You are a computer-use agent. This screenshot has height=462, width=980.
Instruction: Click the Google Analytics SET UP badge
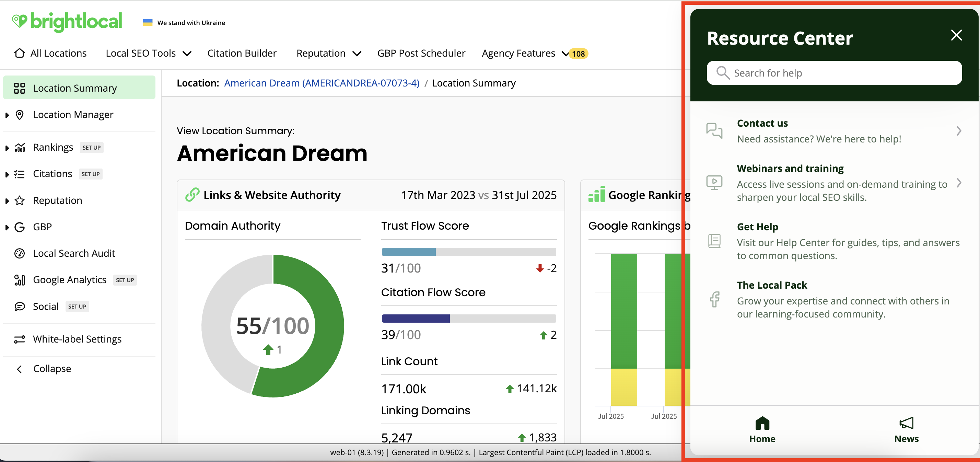125,280
